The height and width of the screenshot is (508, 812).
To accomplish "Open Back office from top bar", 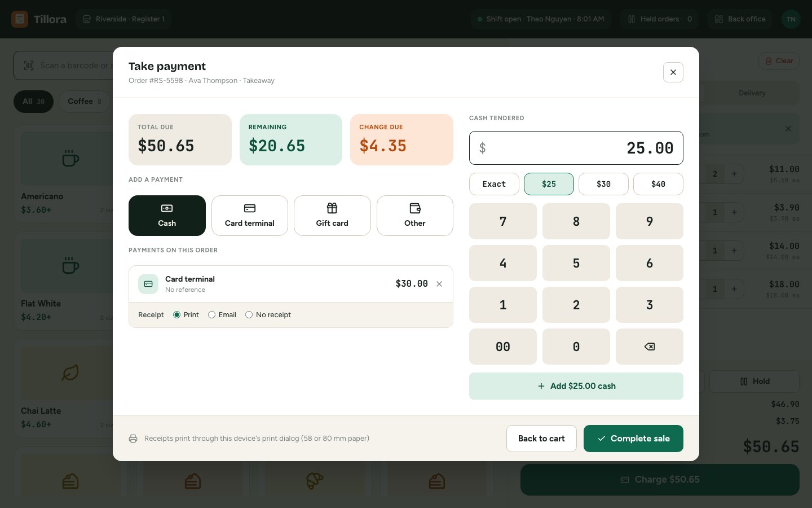I will click(740, 19).
